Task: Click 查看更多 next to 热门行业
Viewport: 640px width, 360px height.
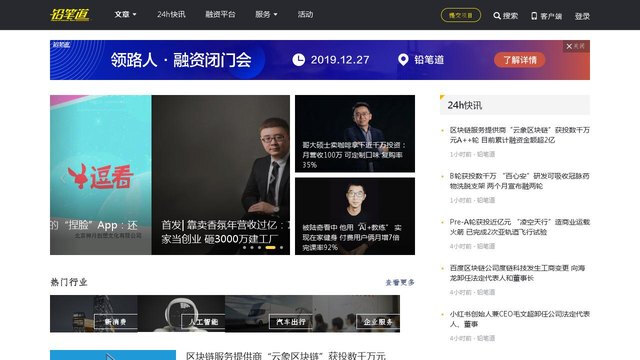Action: 400,282
